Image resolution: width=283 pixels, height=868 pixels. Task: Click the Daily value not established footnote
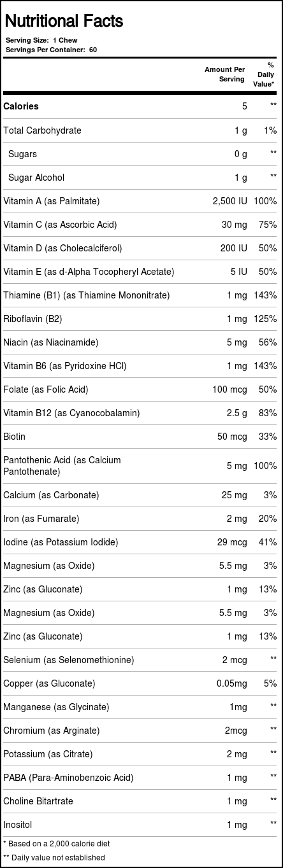coord(54,857)
